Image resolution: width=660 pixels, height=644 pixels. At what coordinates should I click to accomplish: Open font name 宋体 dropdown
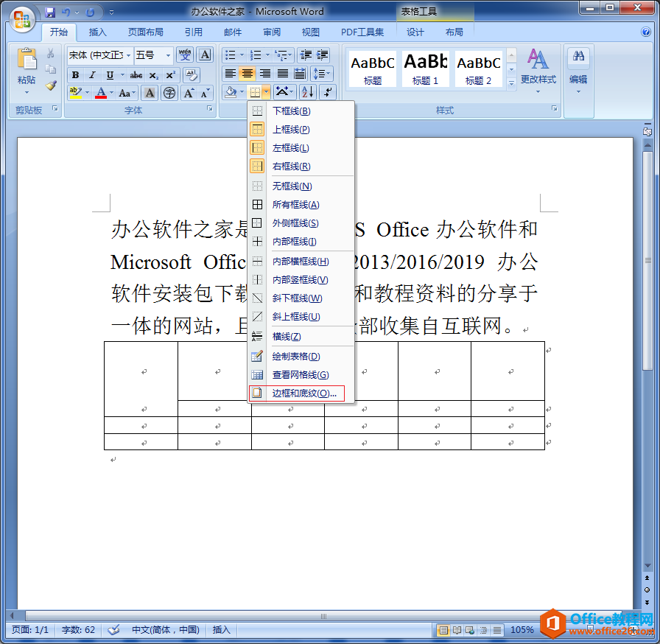[x=128, y=55]
